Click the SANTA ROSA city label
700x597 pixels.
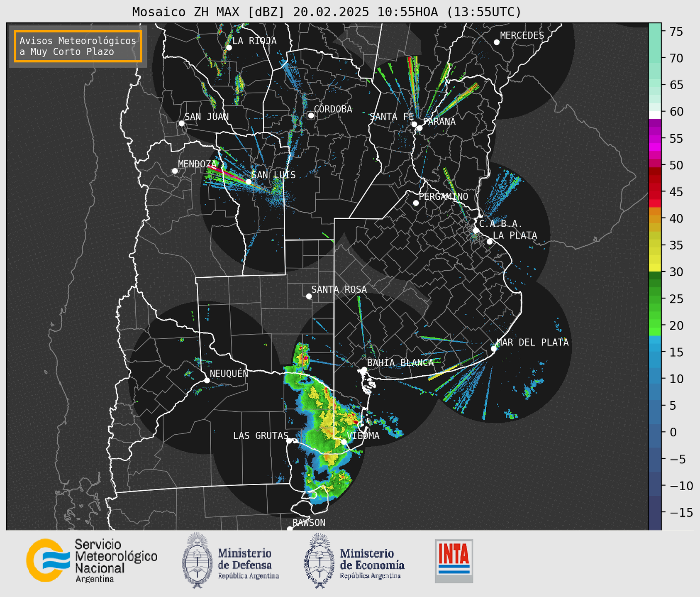(339, 289)
